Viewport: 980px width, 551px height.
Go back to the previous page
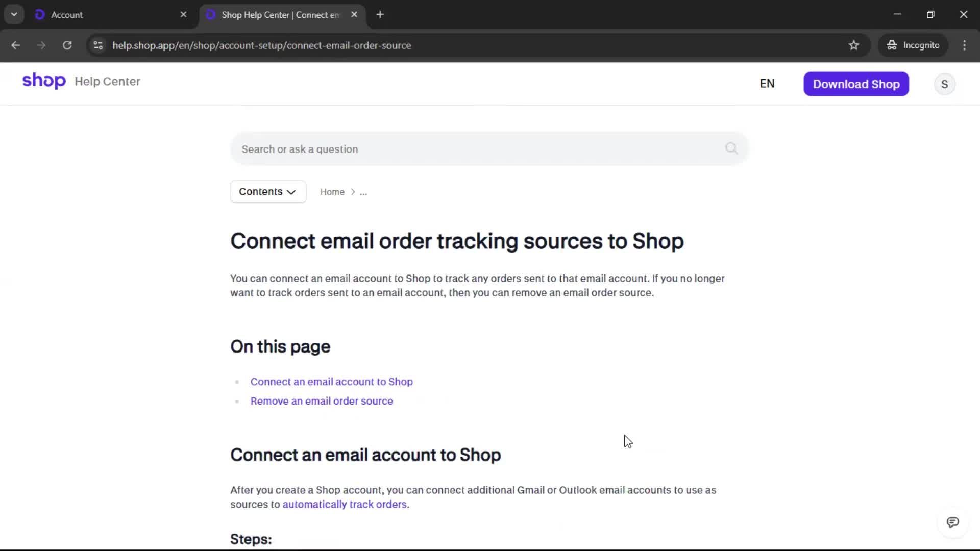click(x=16, y=45)
